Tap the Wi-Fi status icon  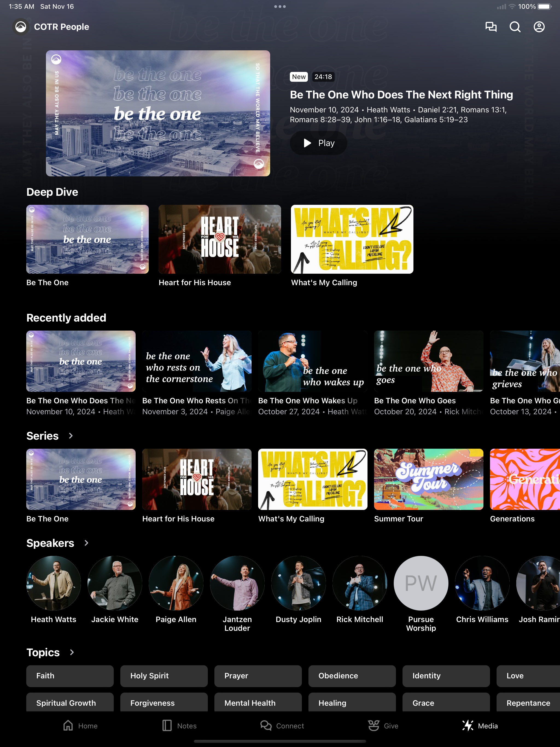tap(512, 6)
